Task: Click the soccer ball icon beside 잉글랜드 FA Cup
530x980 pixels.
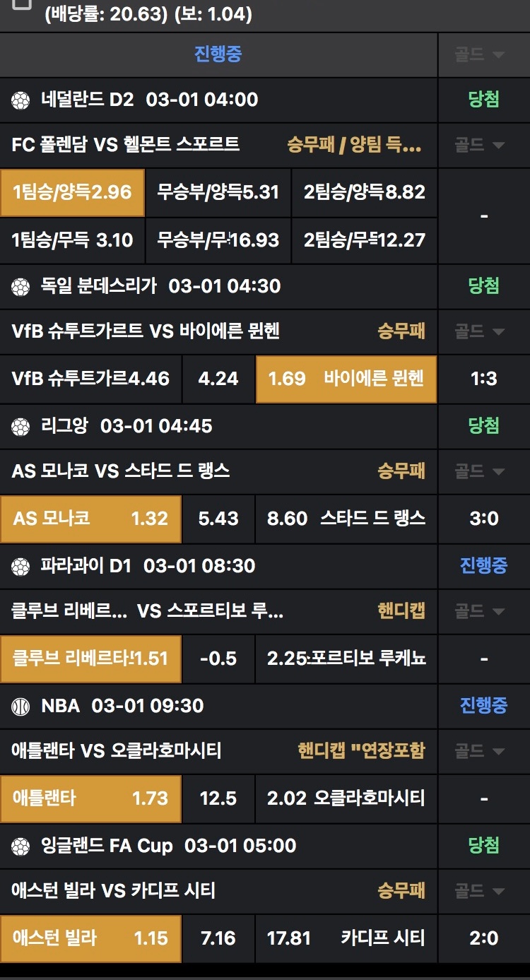Action: pos(20,846)
